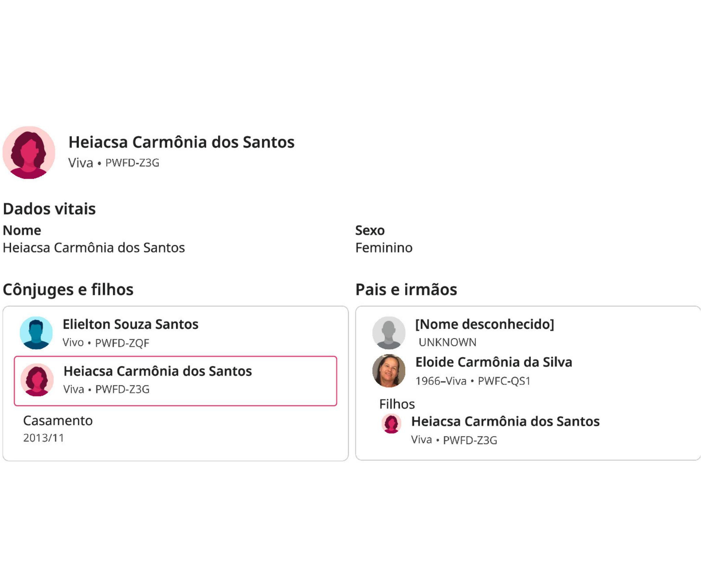This screenshot has height=588, width=701.
Task: Open Eloide Carmônia da Silva's profile photo
Action: (x=389, y=371)
